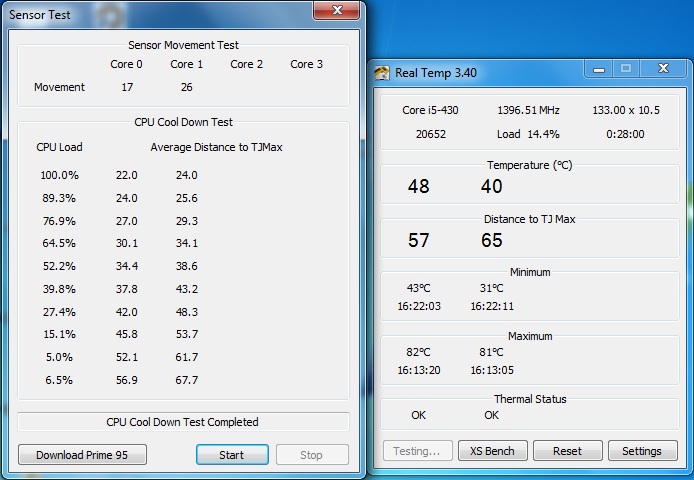694x480 pixels.
Task: Click Average Distance to TJMax heading
Action: 216,147
